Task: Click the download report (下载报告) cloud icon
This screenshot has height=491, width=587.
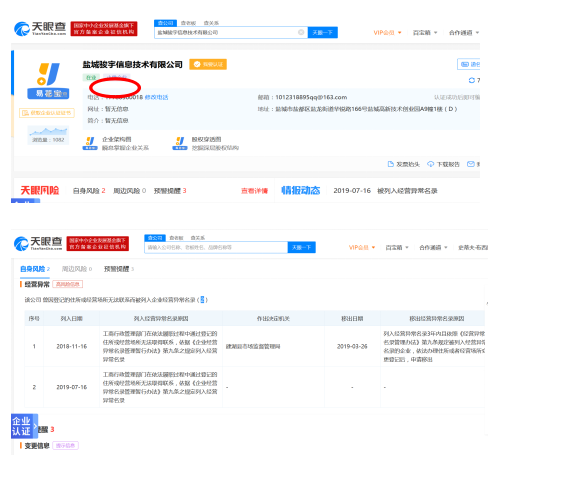Action: tap(431, 164)
